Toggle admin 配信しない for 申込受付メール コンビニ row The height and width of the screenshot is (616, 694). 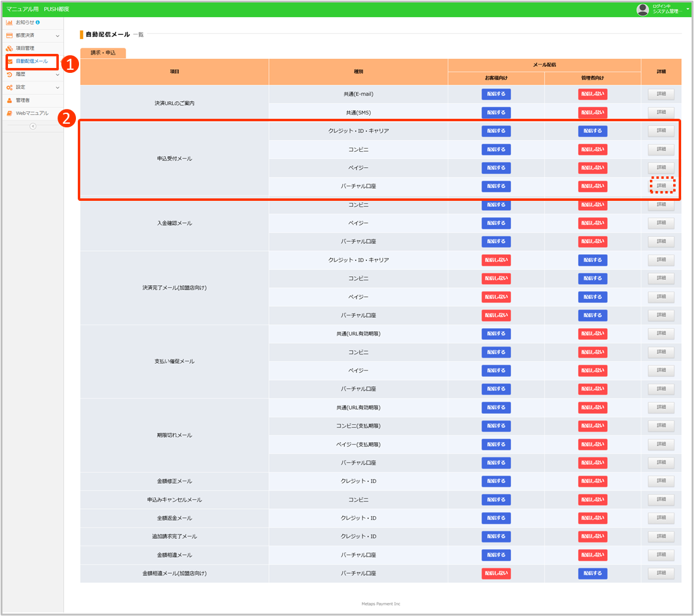(592, 149)
